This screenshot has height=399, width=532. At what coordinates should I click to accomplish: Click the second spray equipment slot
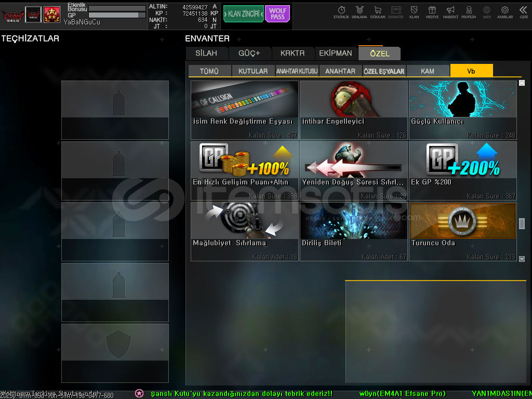[x=115, y=170]
